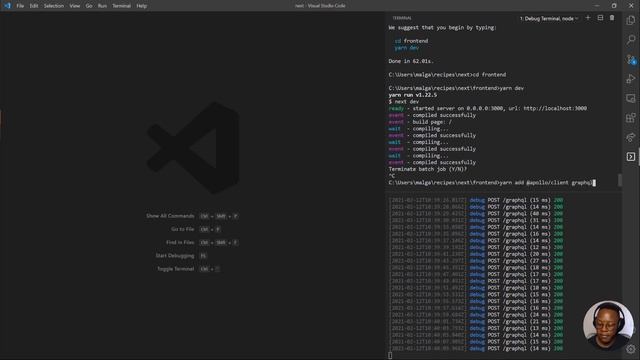Kill the terminal with trash icon

(x=612, y=18)
